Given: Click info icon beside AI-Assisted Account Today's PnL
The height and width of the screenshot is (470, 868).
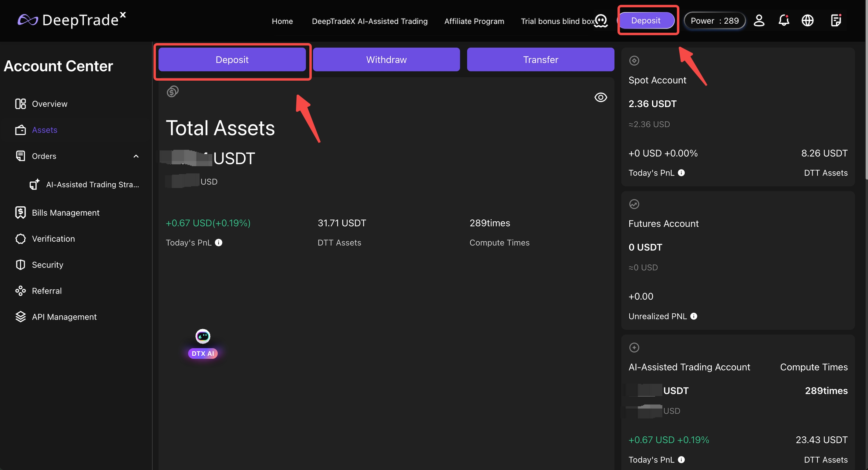Looking at the screenshot, I should (681, 460).
